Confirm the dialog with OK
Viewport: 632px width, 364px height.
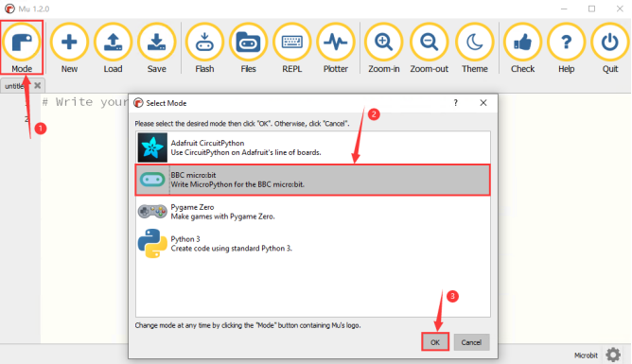click(435, 342)
